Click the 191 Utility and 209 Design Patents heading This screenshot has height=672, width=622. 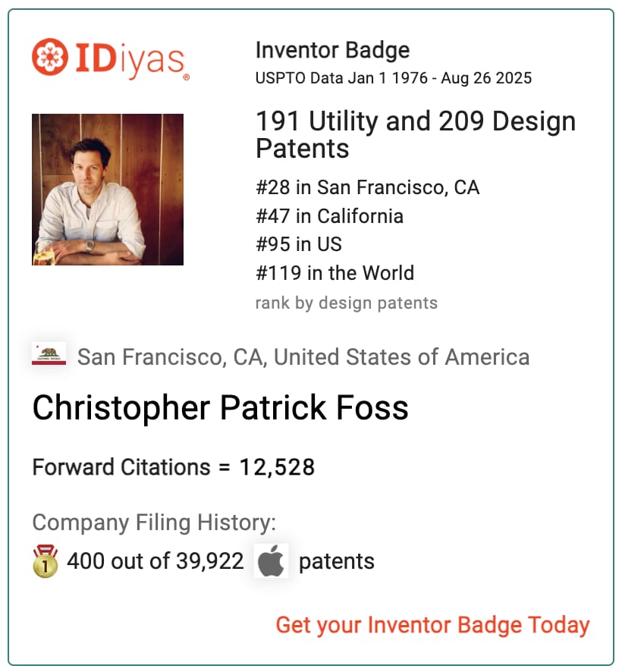coord(416,134)
